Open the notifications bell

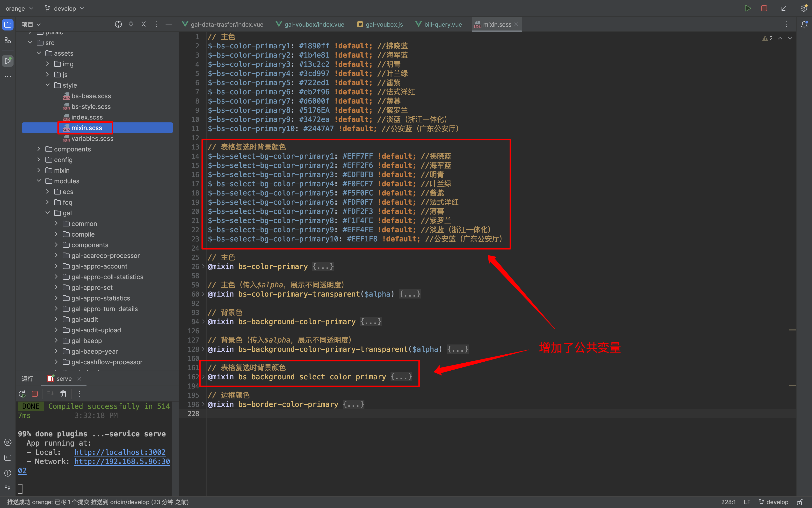coord(804,24)
